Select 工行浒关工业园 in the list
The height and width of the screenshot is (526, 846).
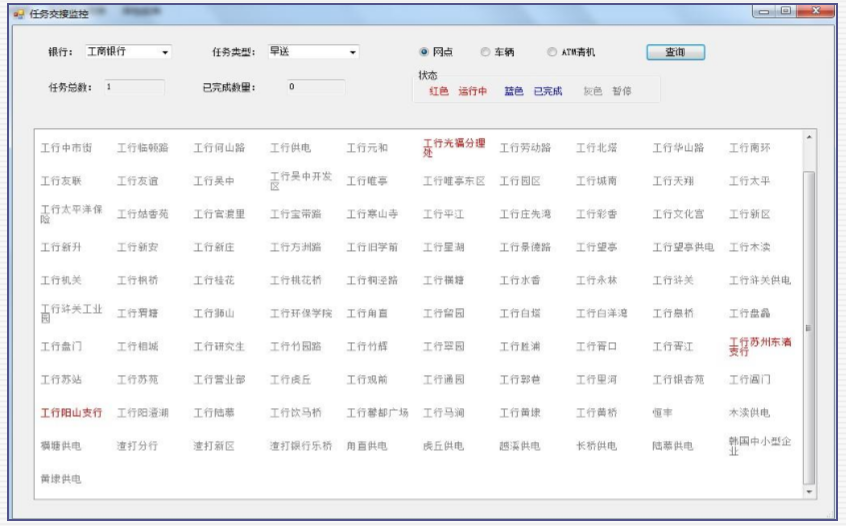coord(71,313)
